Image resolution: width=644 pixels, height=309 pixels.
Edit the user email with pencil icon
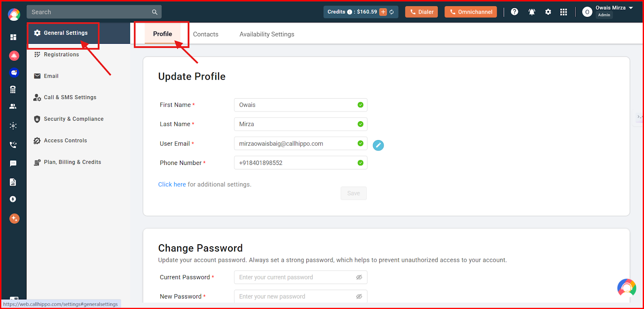point(378,145)
